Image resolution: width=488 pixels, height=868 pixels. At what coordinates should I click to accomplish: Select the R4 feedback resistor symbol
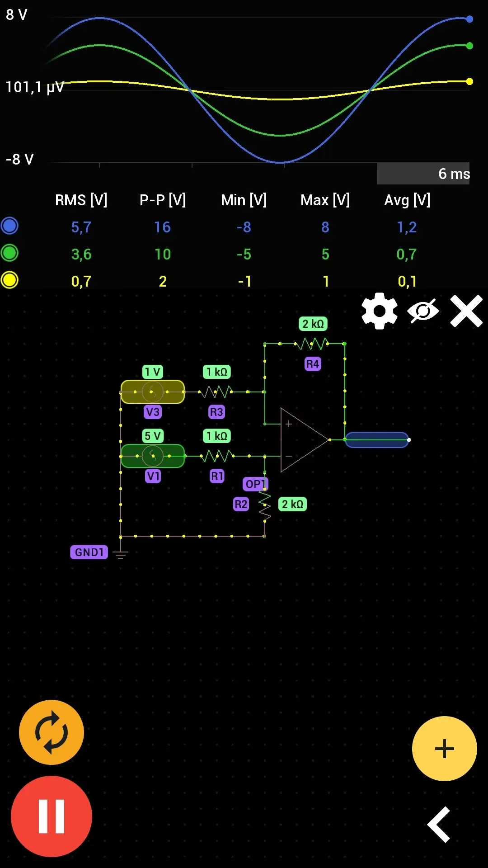pos(312,344)
